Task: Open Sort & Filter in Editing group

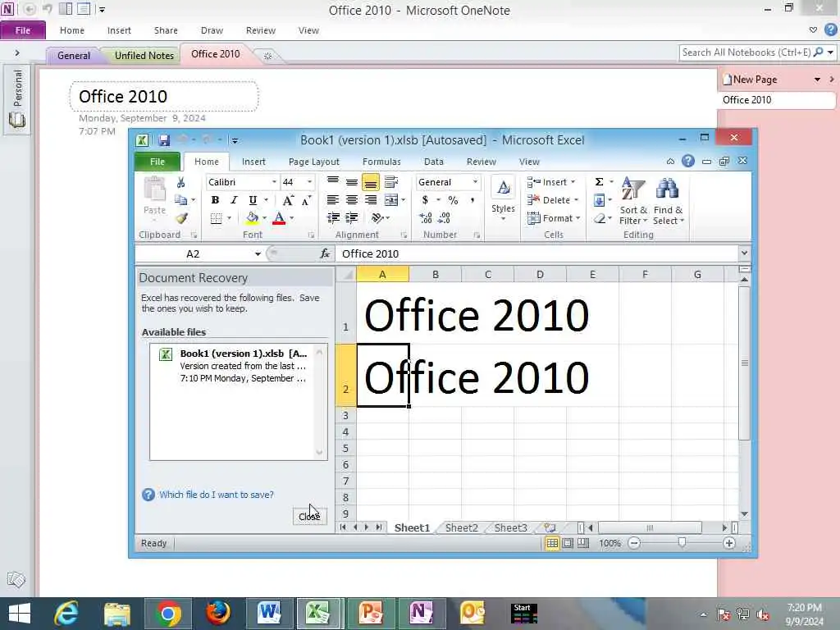Action: coord(633,201)
